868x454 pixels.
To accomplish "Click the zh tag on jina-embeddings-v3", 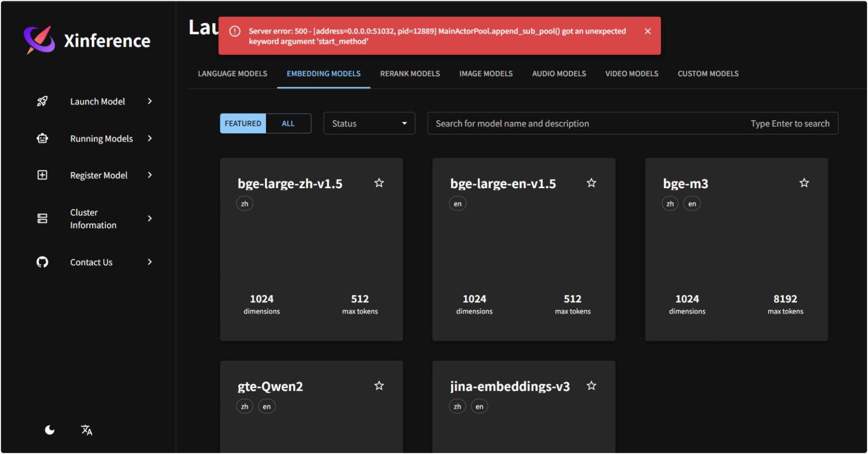I will [458, 407].
